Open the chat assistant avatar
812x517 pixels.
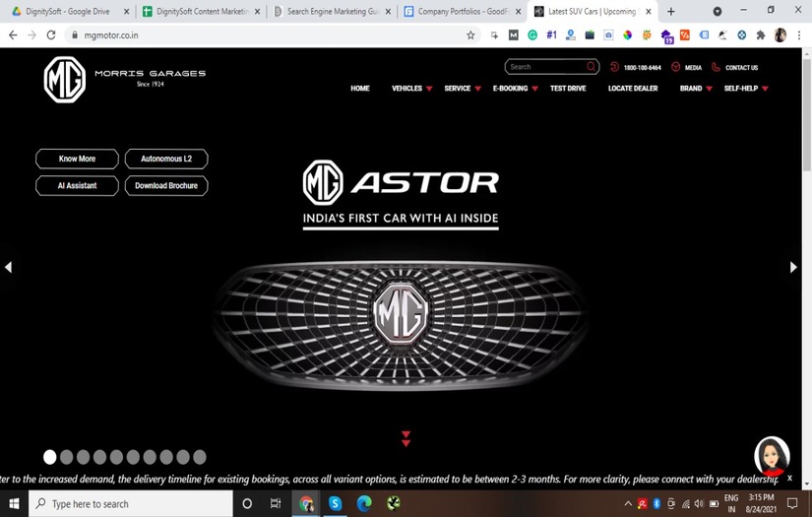(772, 456)
